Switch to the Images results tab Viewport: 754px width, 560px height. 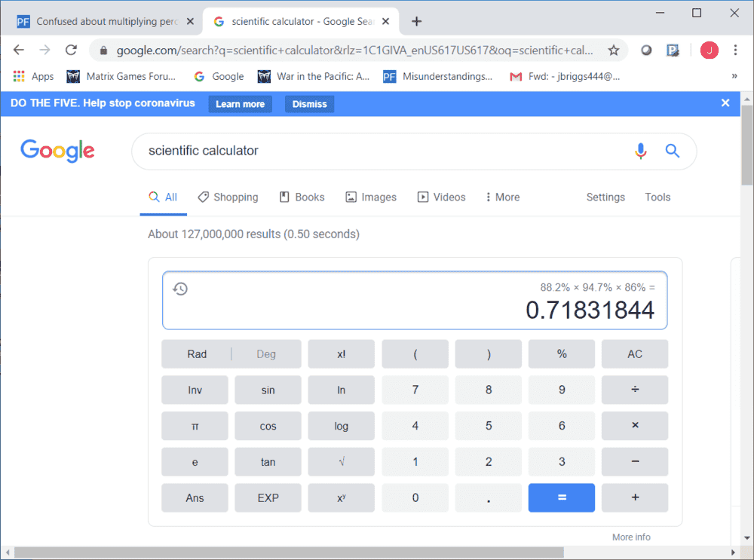(371, 197)
